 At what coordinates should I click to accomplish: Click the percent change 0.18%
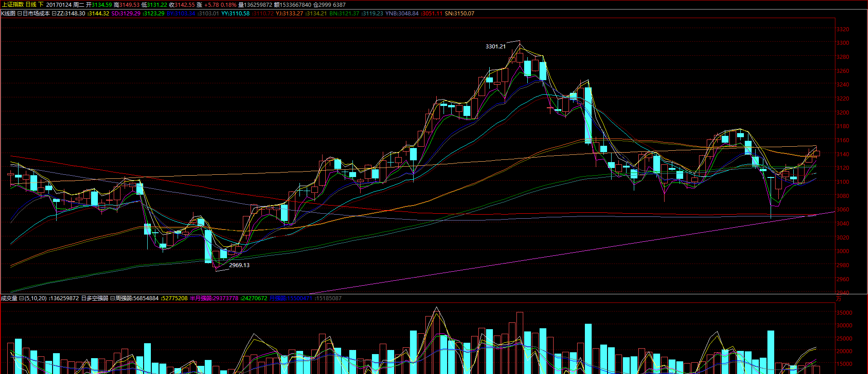click(x=229, y=5)
